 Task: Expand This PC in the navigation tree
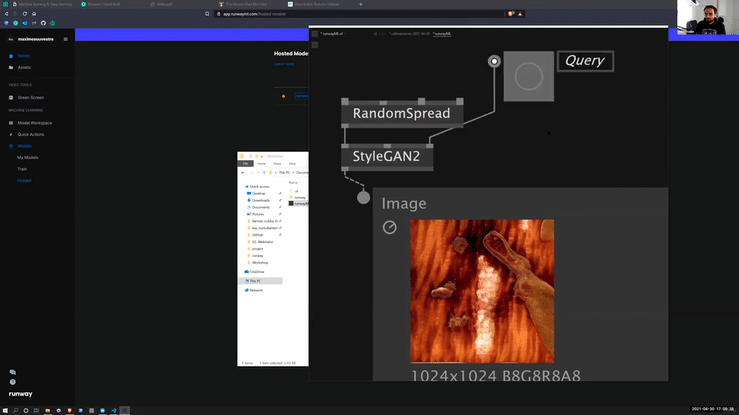pyautogui.click(x=243, y=281)
